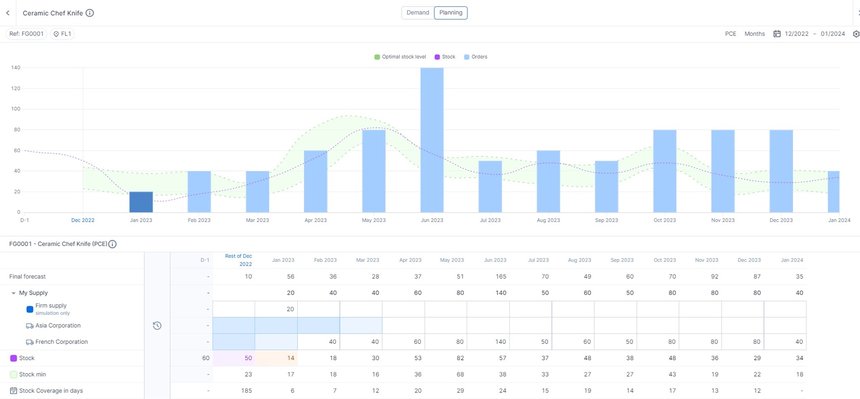Click the FL1 location tag
Viewport: 860px width, 399px height.
click(63, 33)
